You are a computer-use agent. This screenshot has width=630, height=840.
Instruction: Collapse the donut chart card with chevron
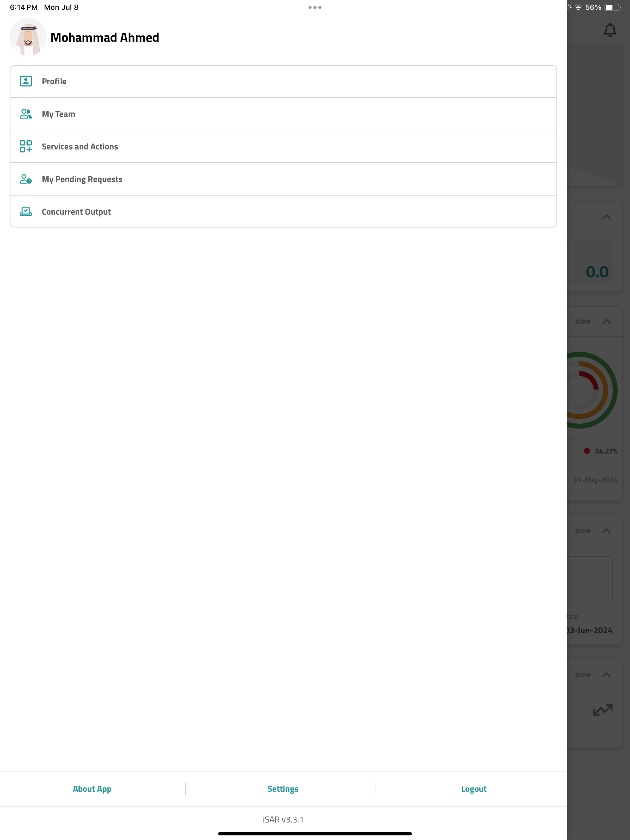click(x=606, y=322)
